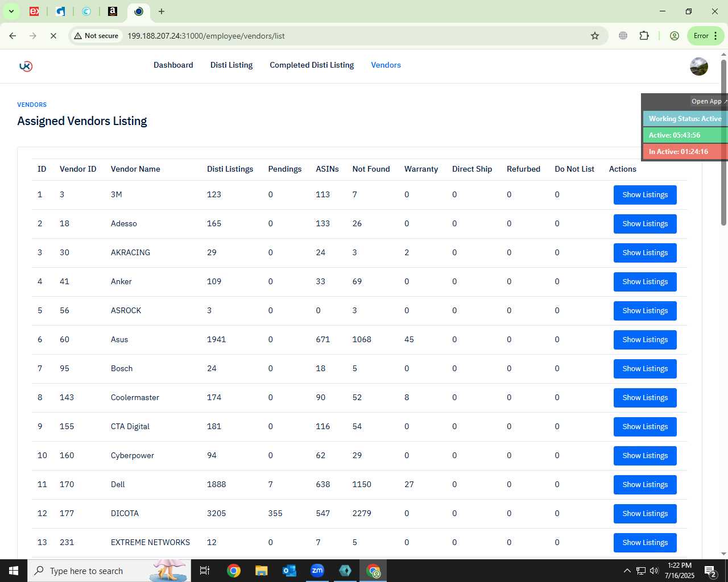Show Listings for EXTREME NETWORKS
Viewport: 728px width, 582px height.
tap(645, 543)
